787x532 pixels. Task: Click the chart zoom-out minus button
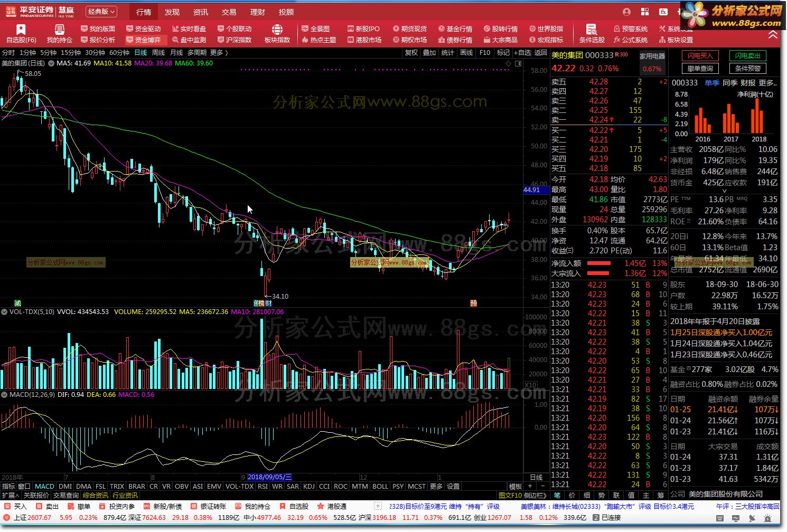coord(543,486)
